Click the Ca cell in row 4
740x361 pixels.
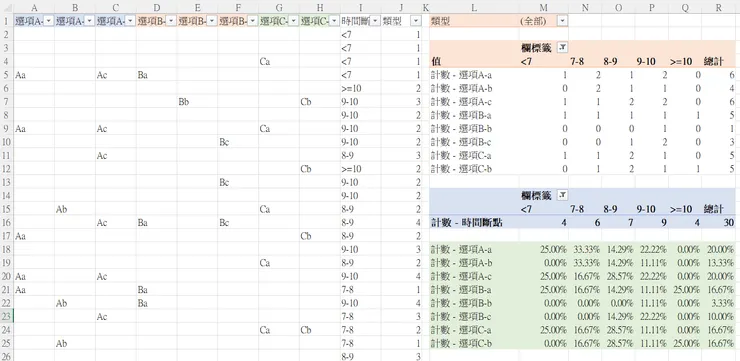(x=279, y=61)
